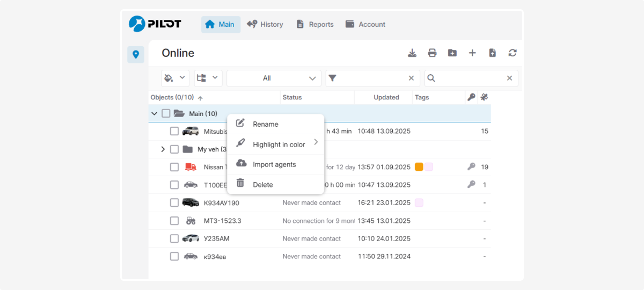Viewport: 644px width, 290px height.
Task: Click the printer icon
Action: [432, 53]
